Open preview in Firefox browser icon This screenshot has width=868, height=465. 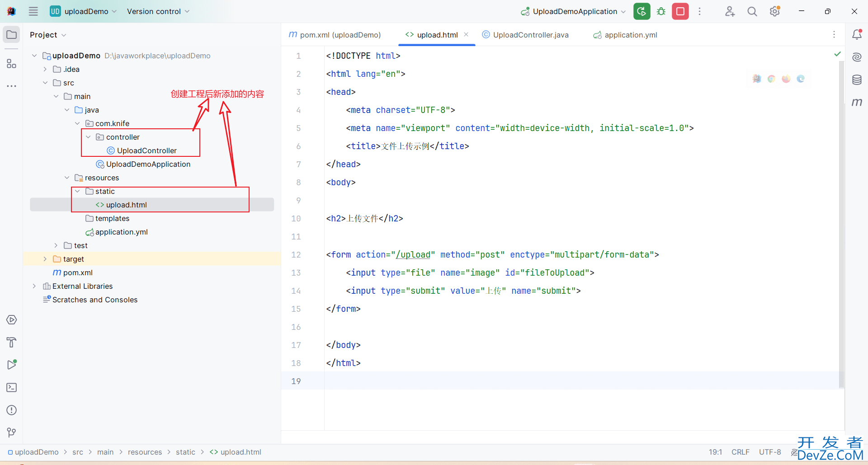pyautogui.click(x=786, y=79)
